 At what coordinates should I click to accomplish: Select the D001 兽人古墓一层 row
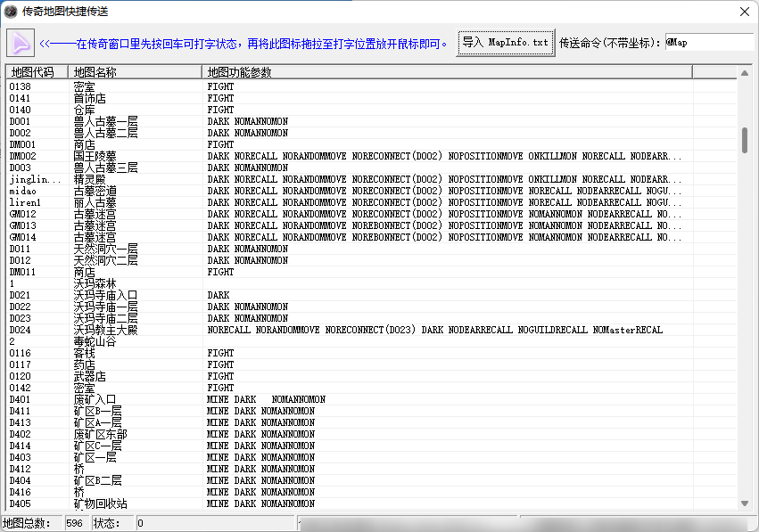(105, 121)
